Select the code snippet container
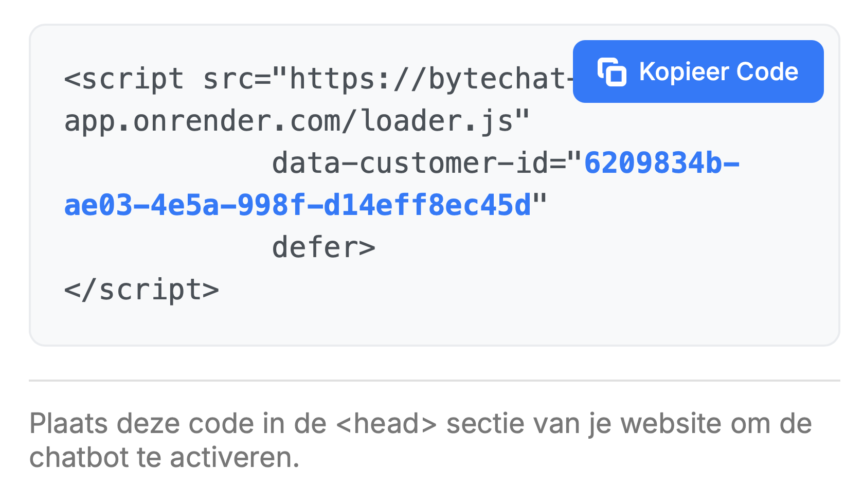Viewport: 863px width, 504px height. (x=432, y=185)
